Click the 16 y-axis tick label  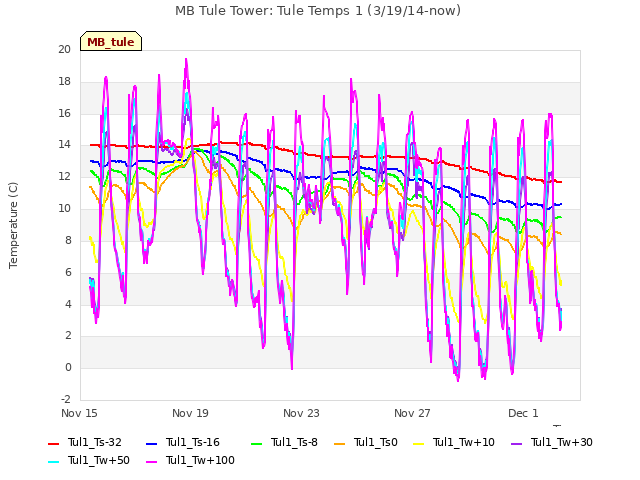64,113
